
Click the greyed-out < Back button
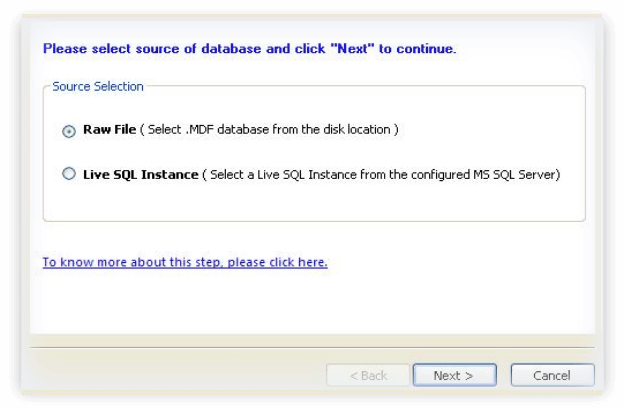point(368,375)
